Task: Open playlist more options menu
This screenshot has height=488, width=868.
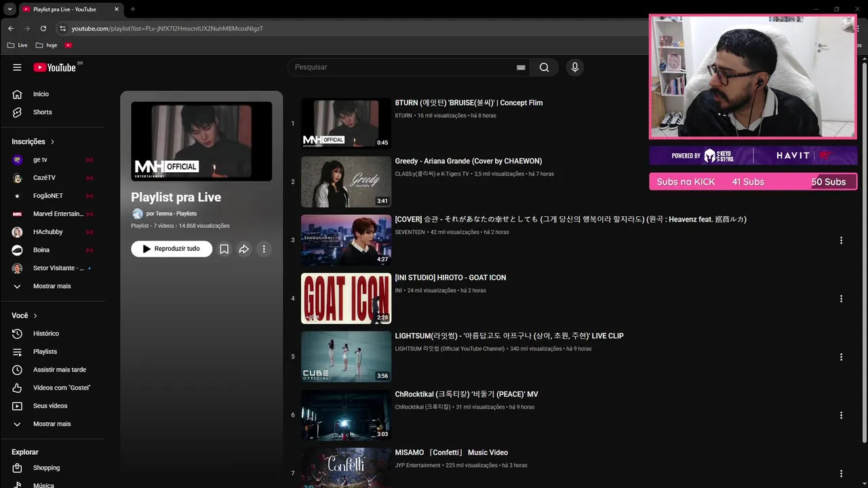Action: point(264,249)
